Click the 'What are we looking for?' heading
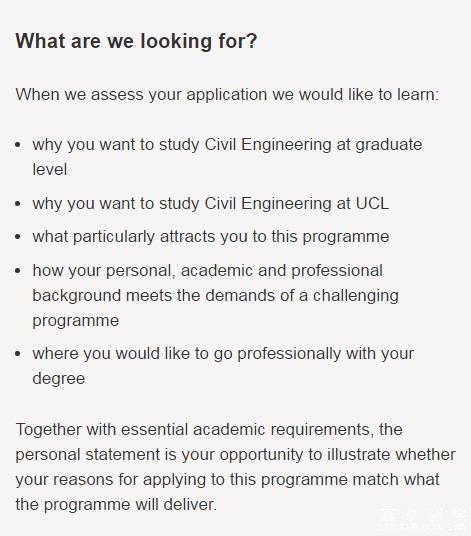Image resolution: width=471 pixels, height=536 pixels. [136, 41]
